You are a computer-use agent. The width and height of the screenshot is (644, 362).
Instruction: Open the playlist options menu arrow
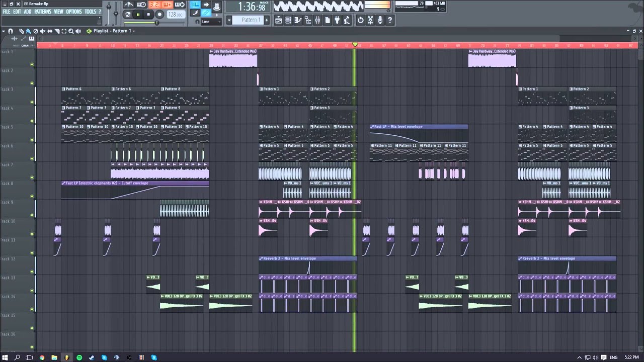click(x=4, y=31)
